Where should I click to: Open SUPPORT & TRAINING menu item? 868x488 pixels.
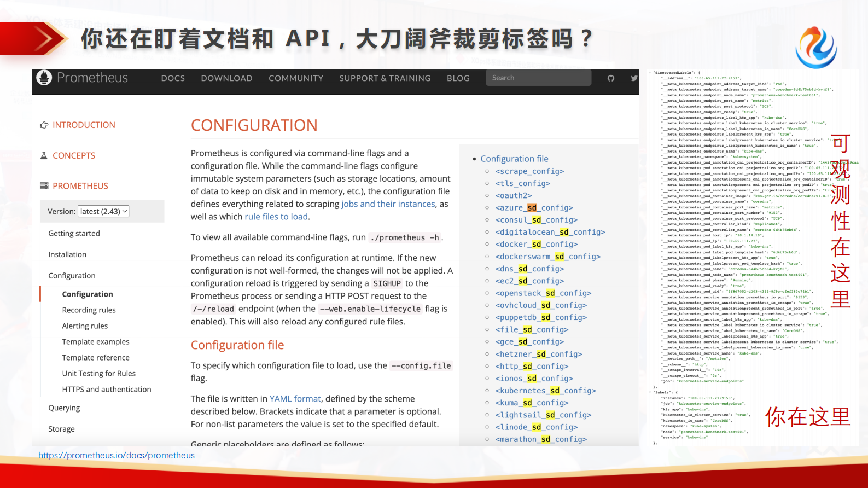[x=385, y=78]
